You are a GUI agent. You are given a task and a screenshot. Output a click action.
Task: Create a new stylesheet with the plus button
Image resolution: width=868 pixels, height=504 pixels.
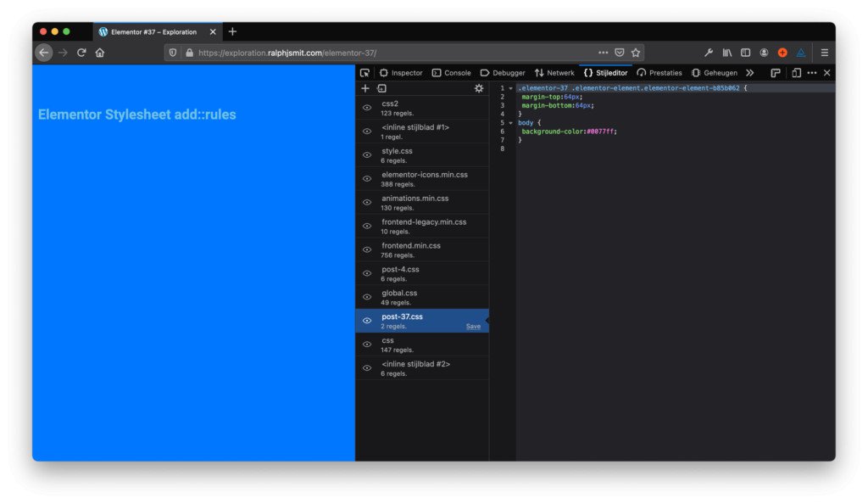(365, 88)
